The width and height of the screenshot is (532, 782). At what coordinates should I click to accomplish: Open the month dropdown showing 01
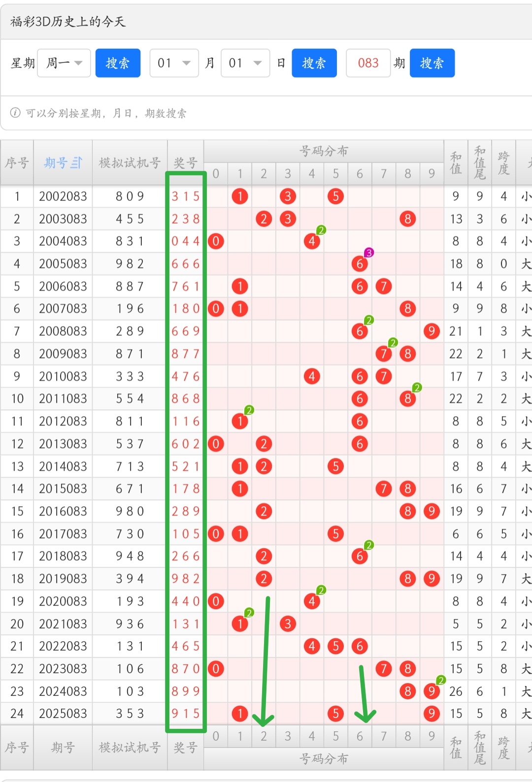(x=174, y=63)
